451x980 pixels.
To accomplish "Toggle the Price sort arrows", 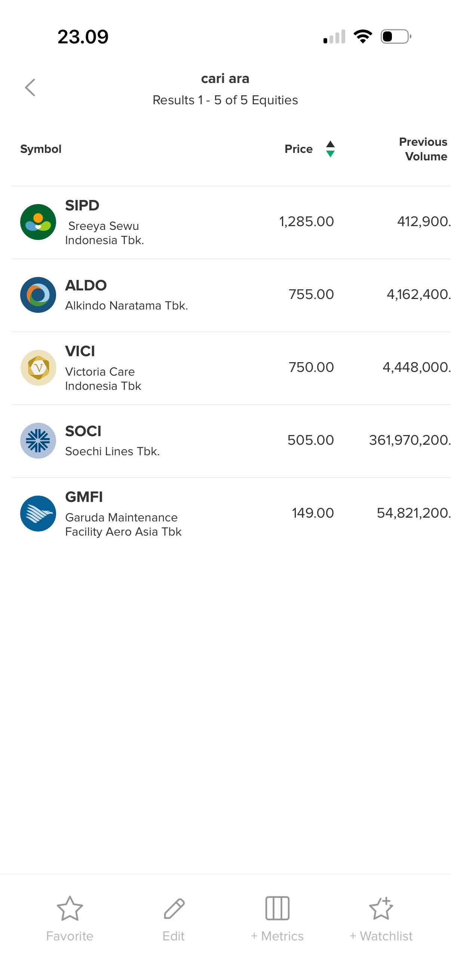I will pos(330,149).
